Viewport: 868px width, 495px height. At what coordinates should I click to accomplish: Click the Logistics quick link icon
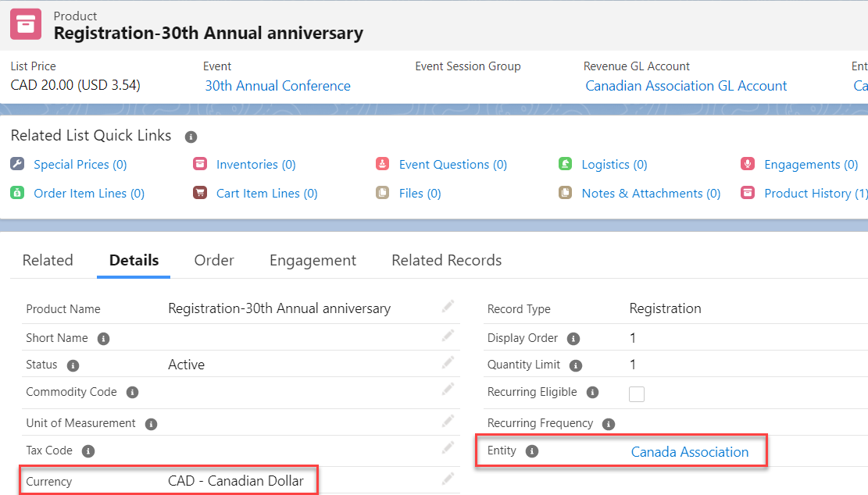(x=566, y=164)
